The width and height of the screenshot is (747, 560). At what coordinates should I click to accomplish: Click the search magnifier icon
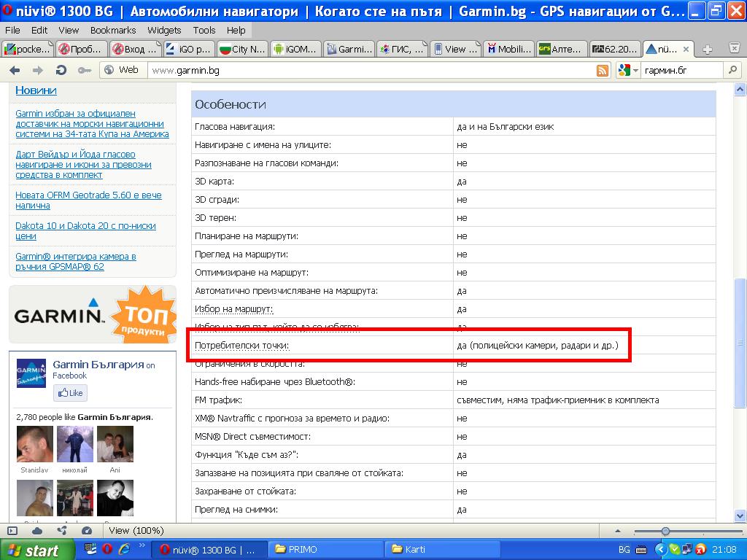coord(732,70)
